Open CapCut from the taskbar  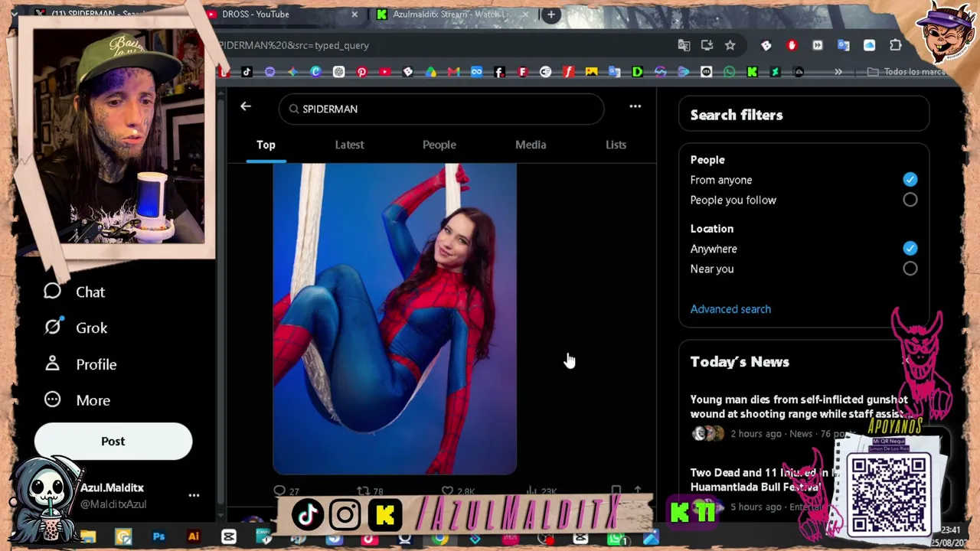[229, 537]
